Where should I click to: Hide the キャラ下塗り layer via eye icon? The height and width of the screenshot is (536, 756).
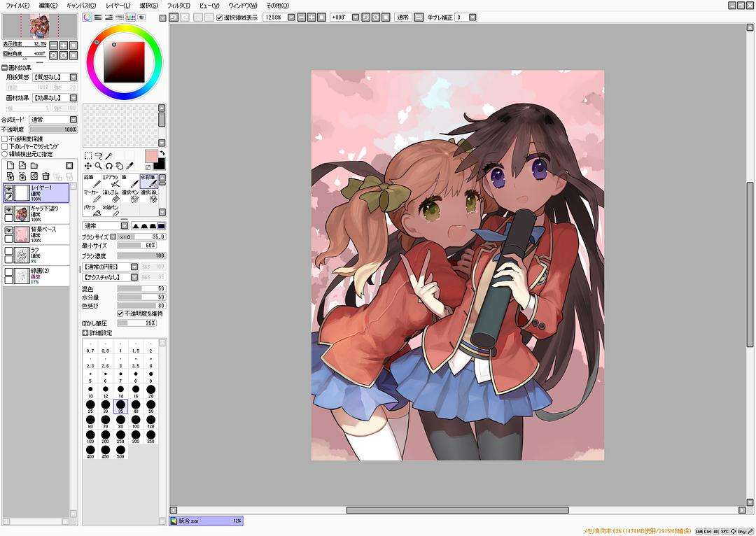8,209
